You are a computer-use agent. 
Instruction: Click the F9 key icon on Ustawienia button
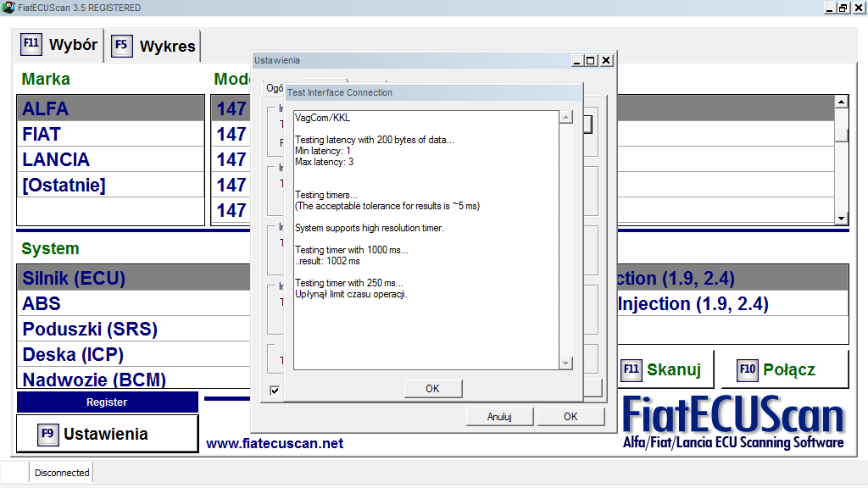click(47, 434)
